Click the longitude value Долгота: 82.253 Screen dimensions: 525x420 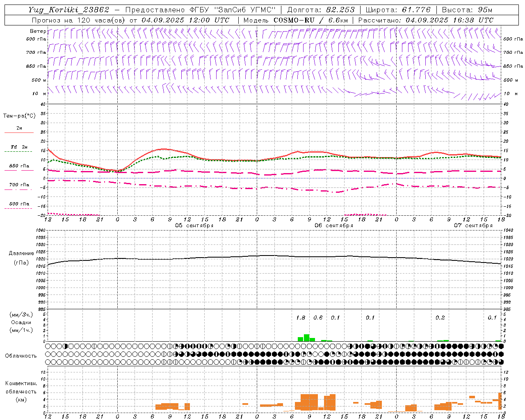tap(321, 10)
